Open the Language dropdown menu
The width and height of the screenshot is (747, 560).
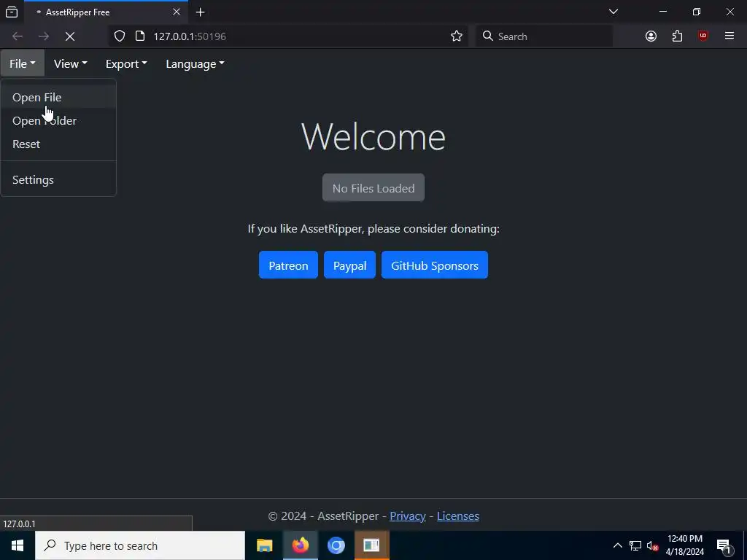pos(195,63)
